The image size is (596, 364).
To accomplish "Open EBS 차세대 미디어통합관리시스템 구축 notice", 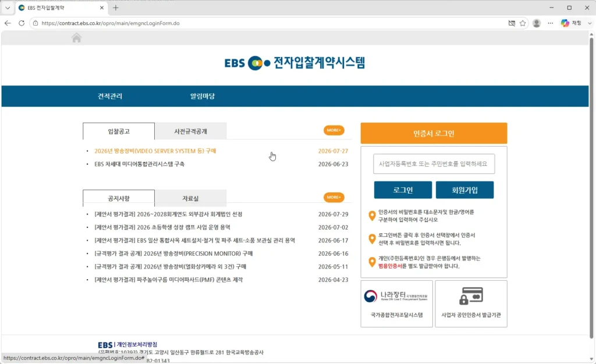I will [140, 164].
